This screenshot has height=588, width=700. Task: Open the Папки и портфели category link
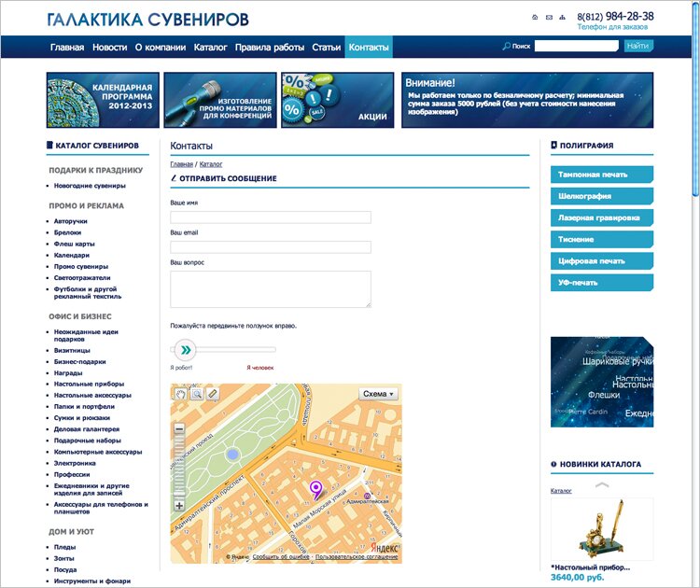84,407
